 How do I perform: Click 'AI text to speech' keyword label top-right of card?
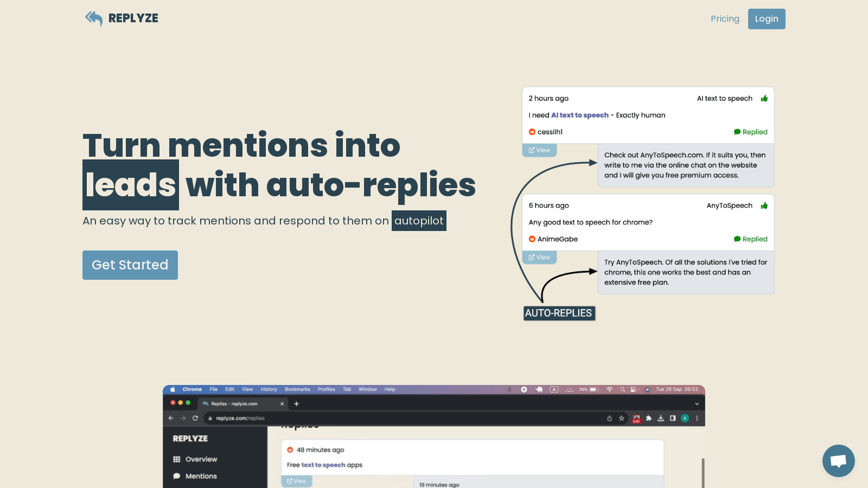pyautogui.click(x=725, y=98)
